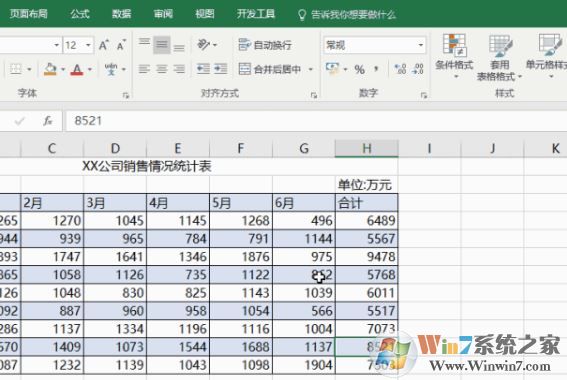The image size is (567, 380).
Task: Switch to 审阅 tab
Action: click(x=163, y=14)
